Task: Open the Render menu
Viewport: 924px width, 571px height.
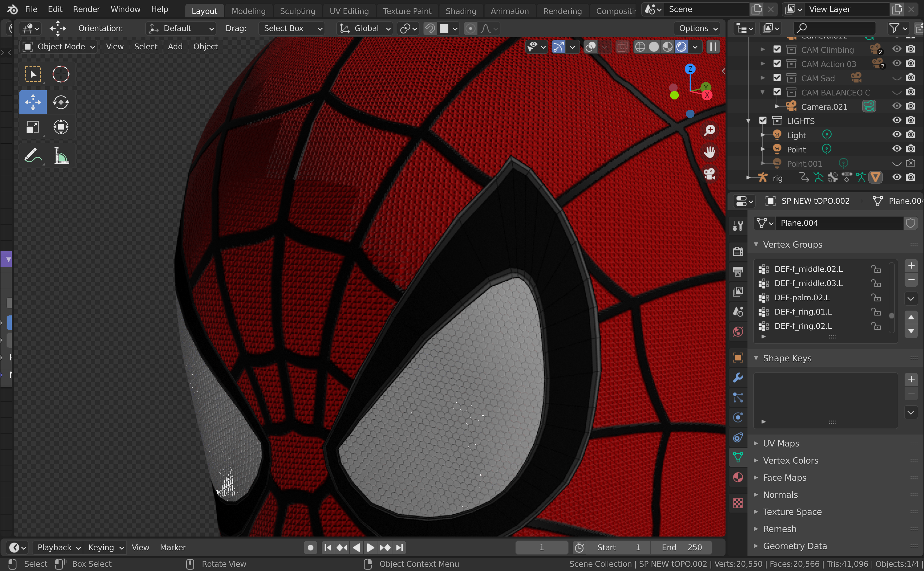Action: pyautogui.click(x=86, y=9)
